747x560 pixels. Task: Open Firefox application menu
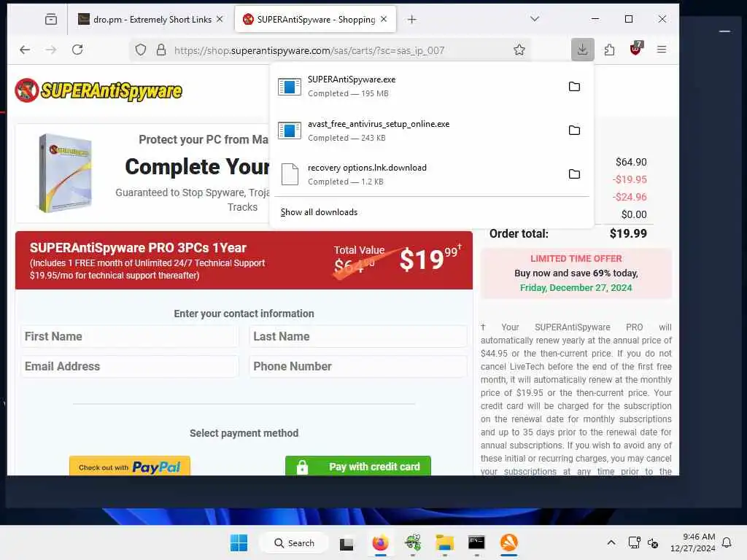[662, 50]
